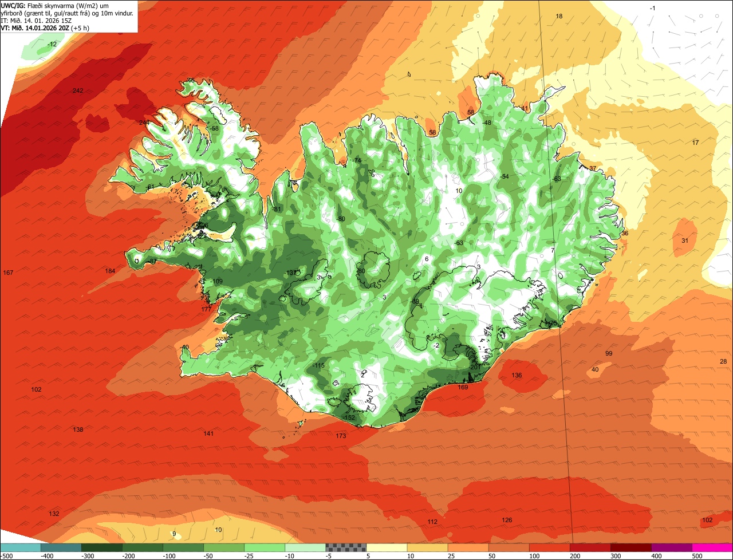Click the map value -1

tap(653, 8)
